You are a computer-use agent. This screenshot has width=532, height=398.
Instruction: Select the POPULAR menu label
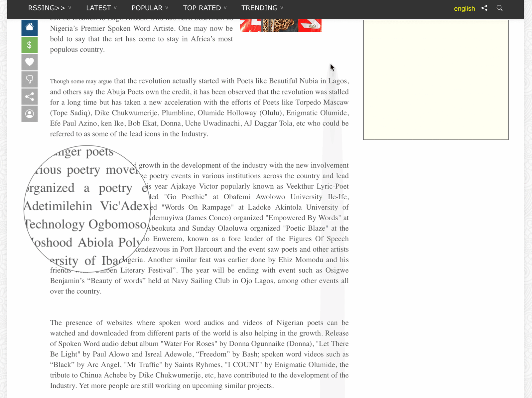coord(147,8)
